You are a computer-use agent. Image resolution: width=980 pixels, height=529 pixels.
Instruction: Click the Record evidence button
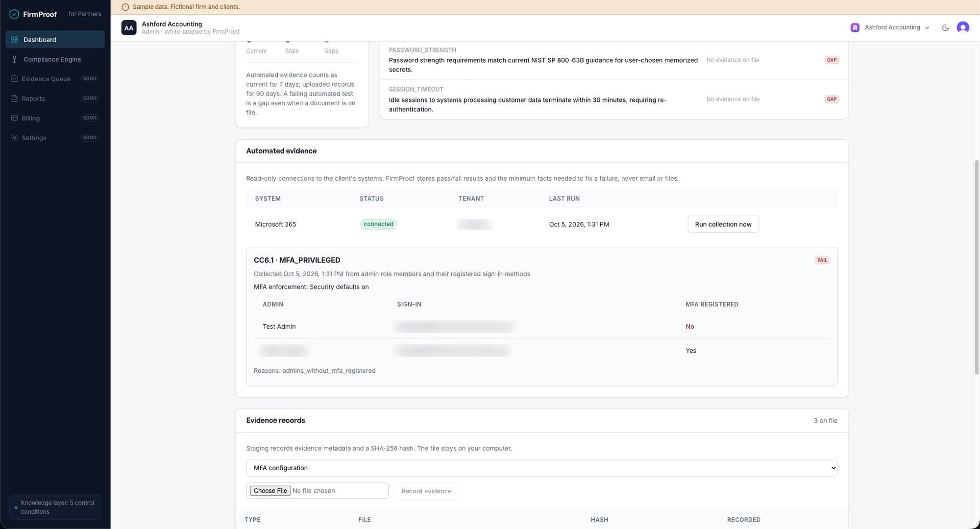coord(426,491)
